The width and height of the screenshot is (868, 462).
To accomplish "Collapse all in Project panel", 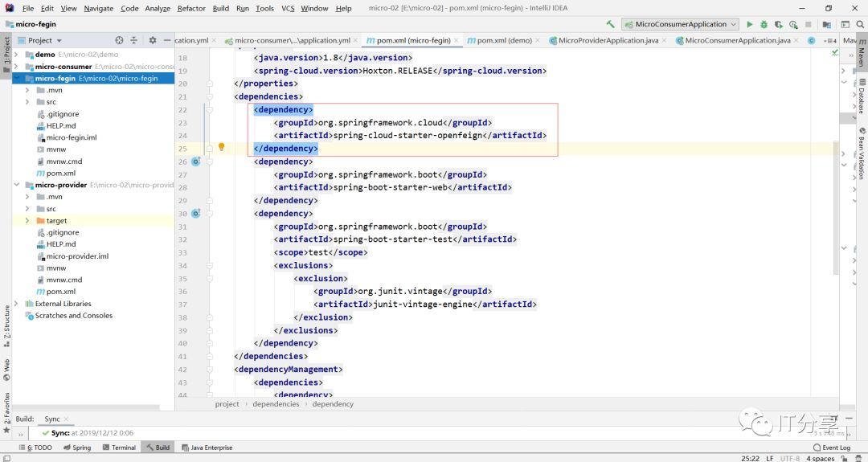I will pos(134,40).
